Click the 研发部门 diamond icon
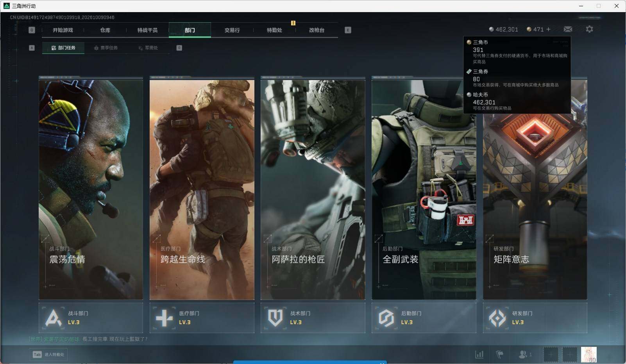626x364 pixels. tap(497, 318)
